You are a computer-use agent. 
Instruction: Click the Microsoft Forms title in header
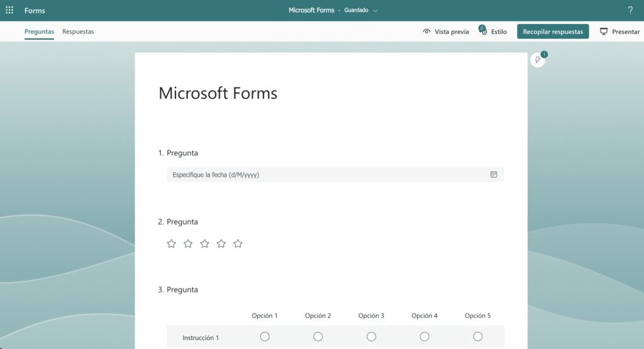pos(311,10)
